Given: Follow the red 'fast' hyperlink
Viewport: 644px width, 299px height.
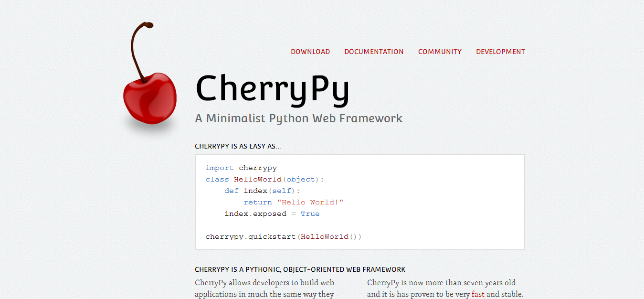Looking at the screenshot, I should point(478,294).
